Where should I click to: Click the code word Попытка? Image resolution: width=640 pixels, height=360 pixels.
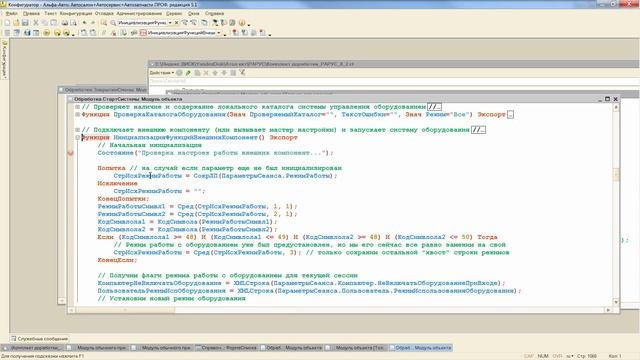click(111, 168)
